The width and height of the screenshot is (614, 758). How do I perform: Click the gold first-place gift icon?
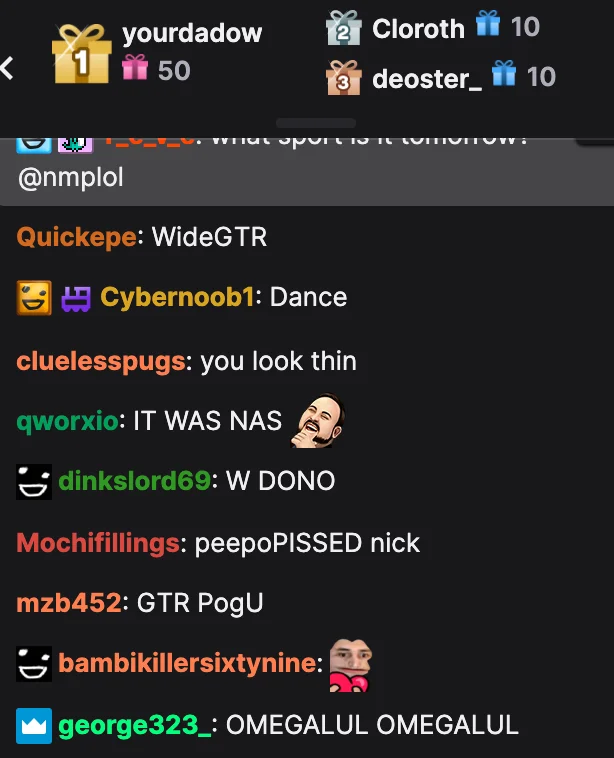[82, 54]
